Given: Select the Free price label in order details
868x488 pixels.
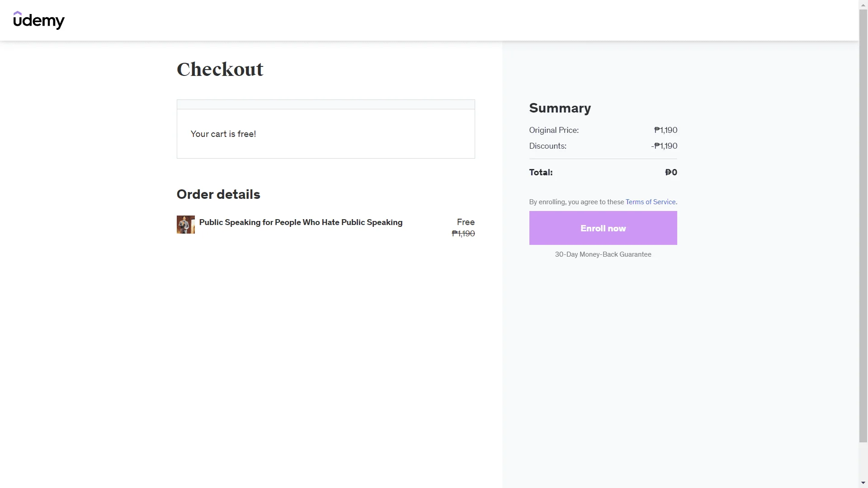Looking at the screenshot, I should point(466,222).
